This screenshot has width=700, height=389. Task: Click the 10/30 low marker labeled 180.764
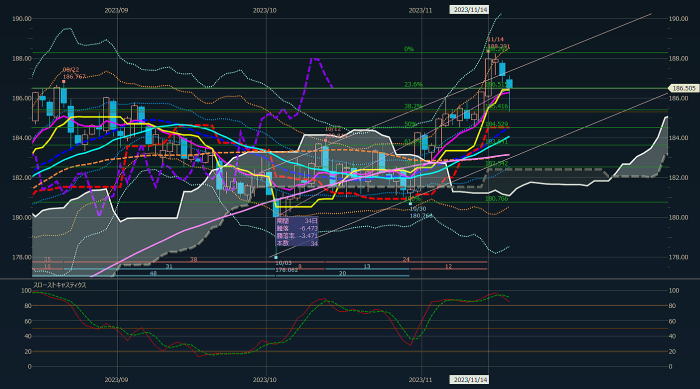(421, 212)
